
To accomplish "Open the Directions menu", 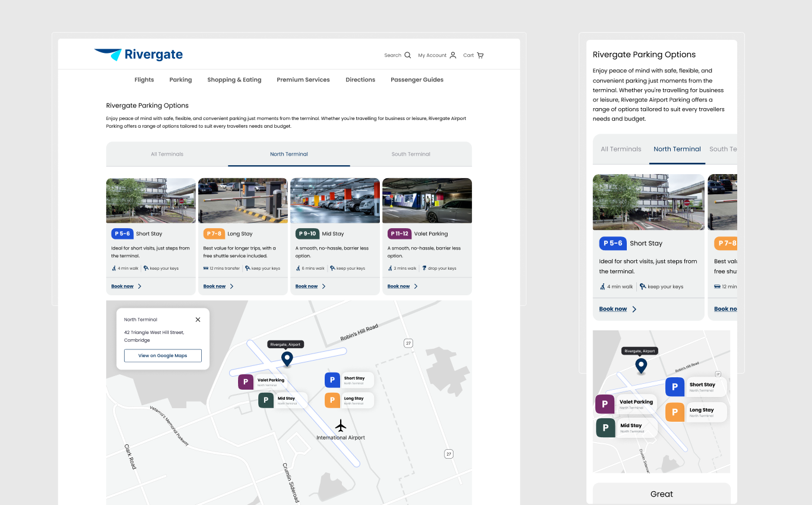I will click(x=360, y=80).
